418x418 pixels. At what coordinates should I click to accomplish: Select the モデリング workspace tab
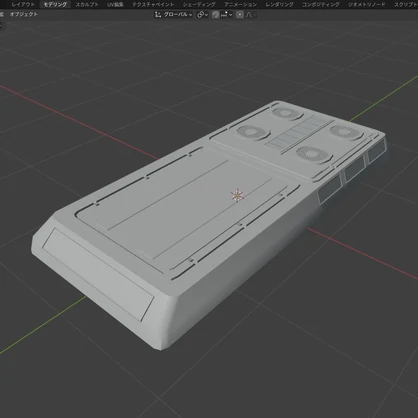[x=55, y=5]
